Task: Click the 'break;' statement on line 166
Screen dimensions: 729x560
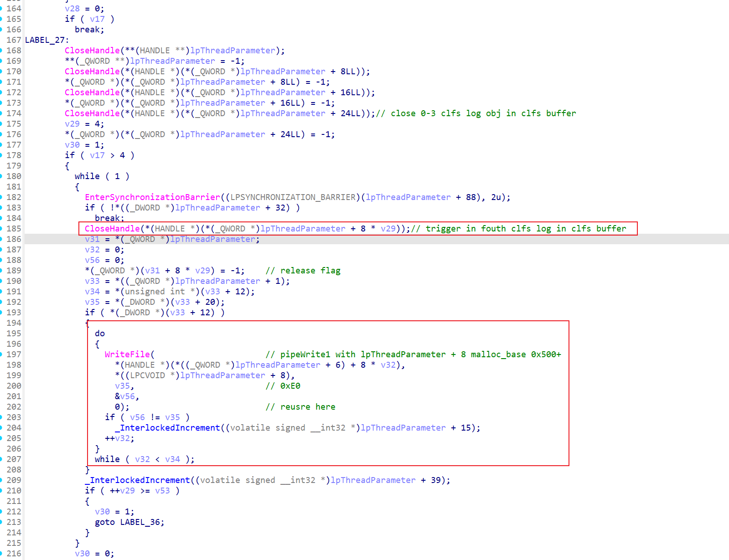Action: [89, 30]
